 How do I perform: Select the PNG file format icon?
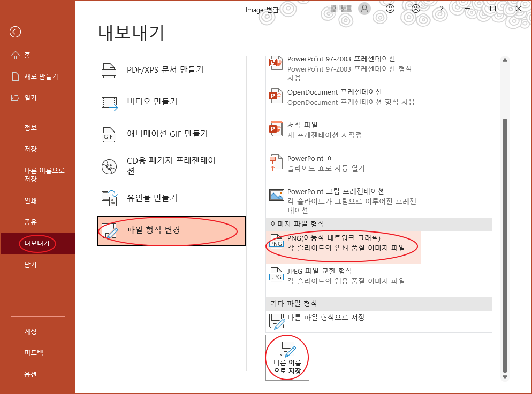pos(276,242)
